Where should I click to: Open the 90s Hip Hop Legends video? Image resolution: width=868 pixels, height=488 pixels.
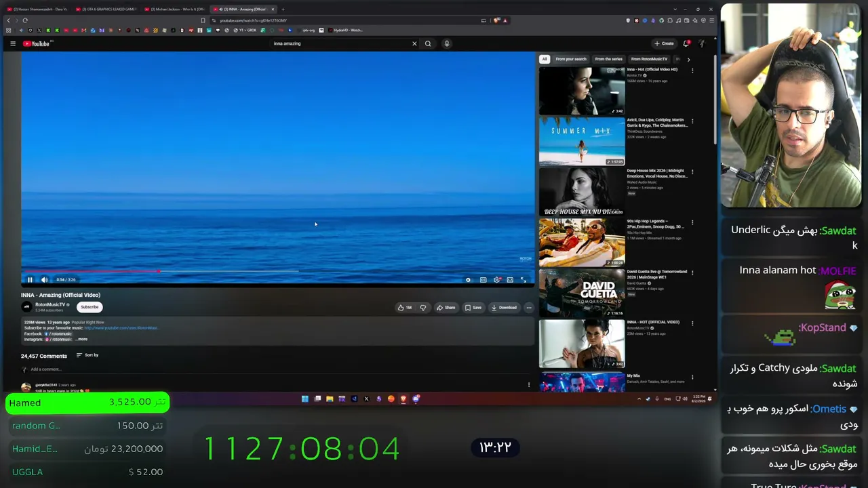click(582, 242)
